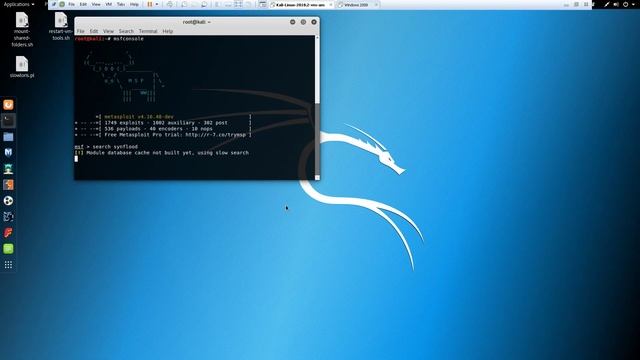Close the Windows 2008 VM tab

pos(376,5)
